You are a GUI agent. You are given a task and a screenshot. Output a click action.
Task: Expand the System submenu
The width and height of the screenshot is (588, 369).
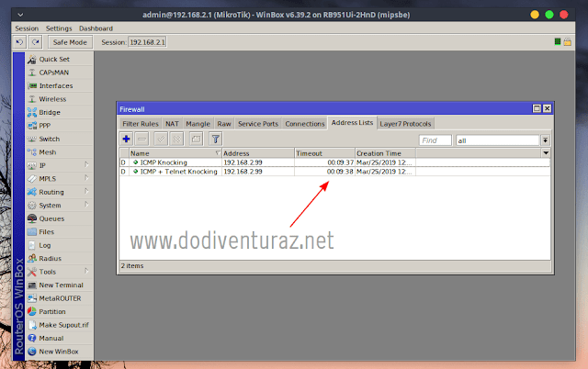click(86, 205)
